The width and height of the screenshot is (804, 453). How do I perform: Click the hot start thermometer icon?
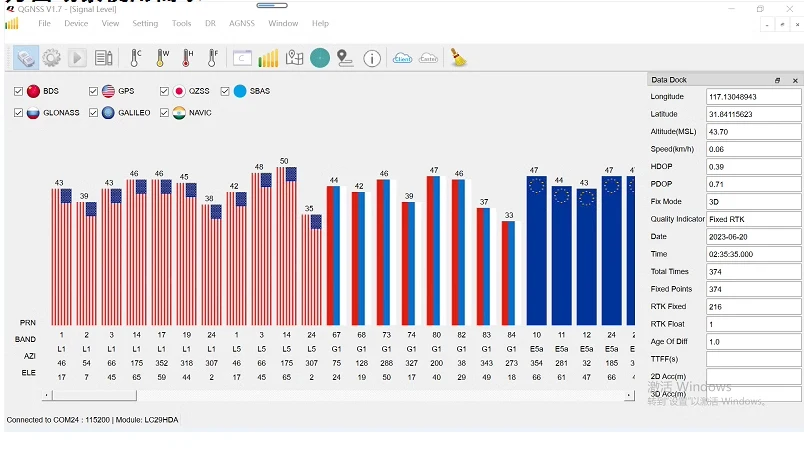187,58
